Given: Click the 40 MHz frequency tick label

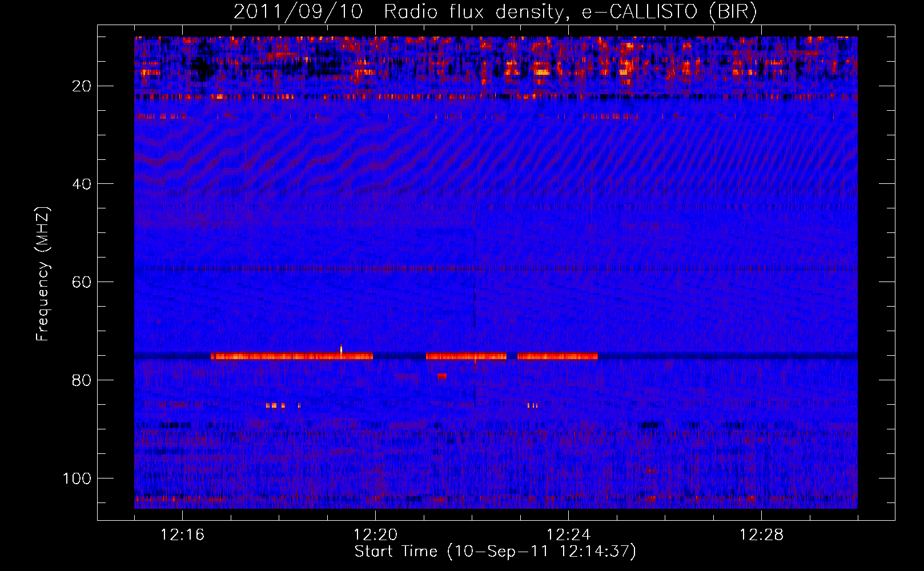Looking at the screenshot, I should pos(82,184).
